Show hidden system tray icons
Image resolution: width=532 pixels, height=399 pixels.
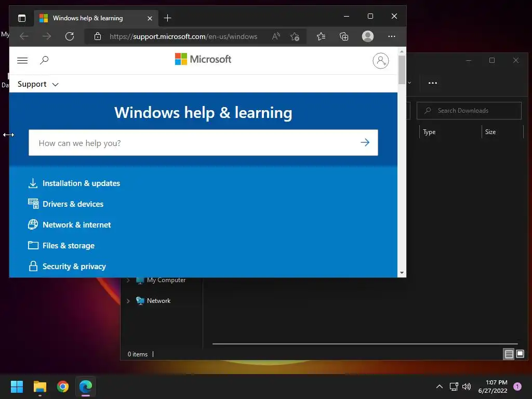[x=440, y=387]
